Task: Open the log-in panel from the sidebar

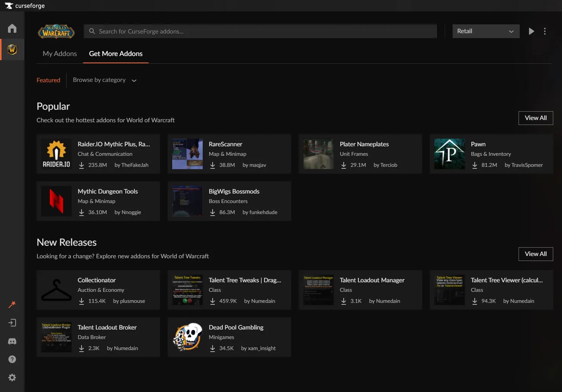Action: click(x=12, y=322)
